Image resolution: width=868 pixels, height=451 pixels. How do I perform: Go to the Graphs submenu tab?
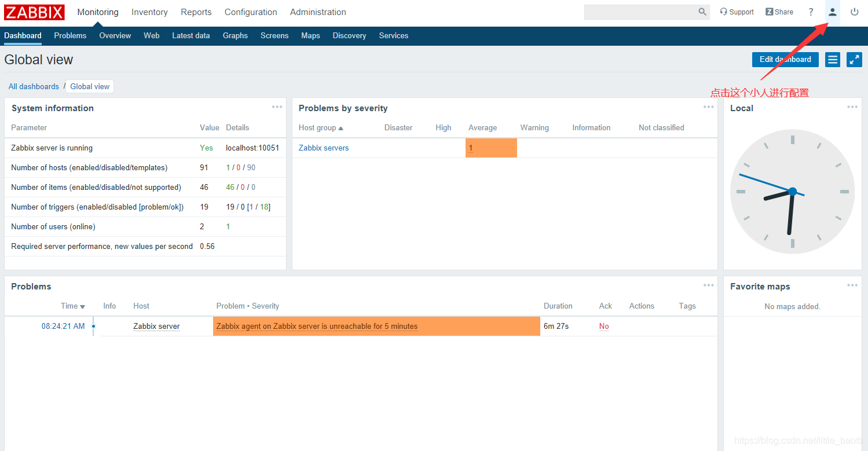pos(235,36)
